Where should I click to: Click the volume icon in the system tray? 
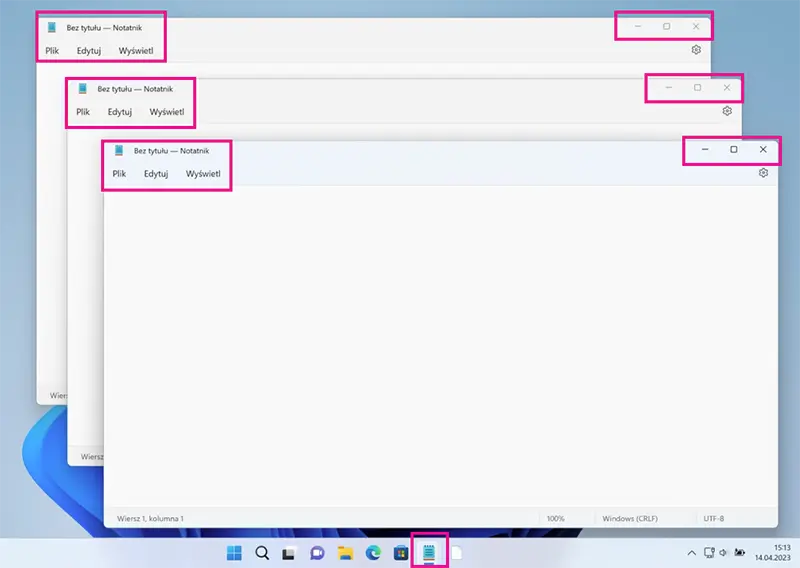(x=723, y=552)
